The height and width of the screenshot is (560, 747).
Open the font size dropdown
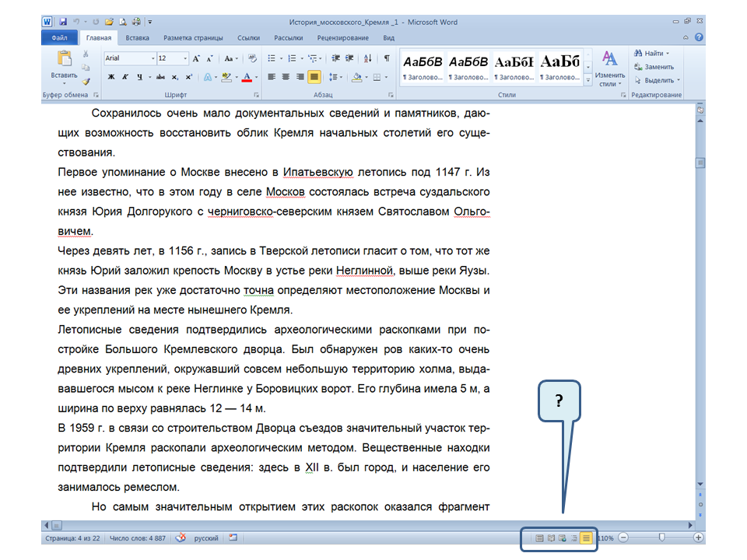[x=185, y=58]
